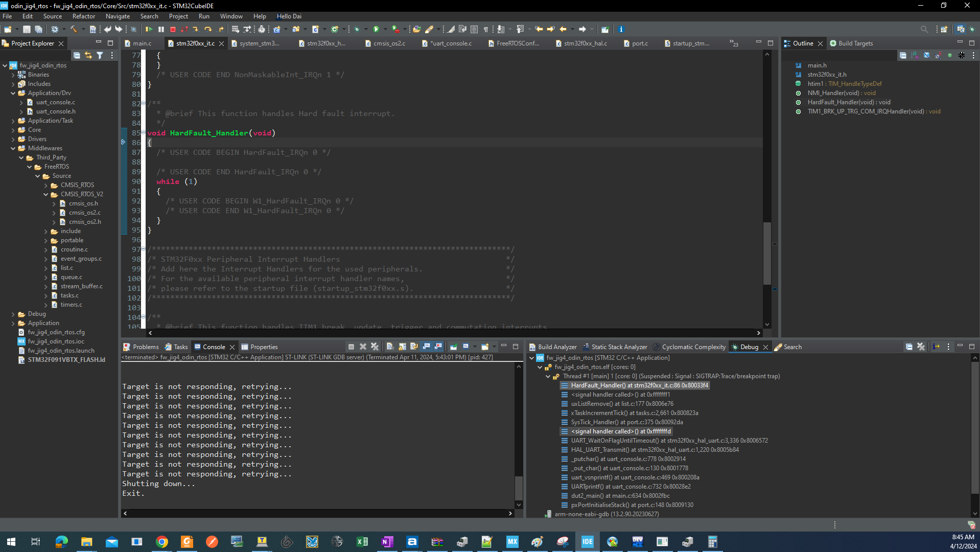Expand the Core folder in Project Explorer
Viewport: 980px width, 552px height.
pyautogui.click(x=13, y=130)
